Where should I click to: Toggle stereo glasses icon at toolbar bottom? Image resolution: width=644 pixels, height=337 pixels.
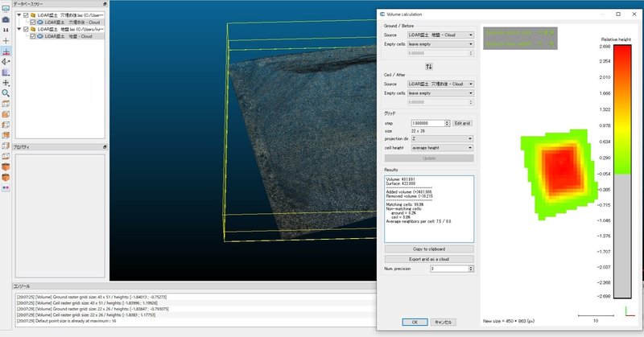point(6,188)
